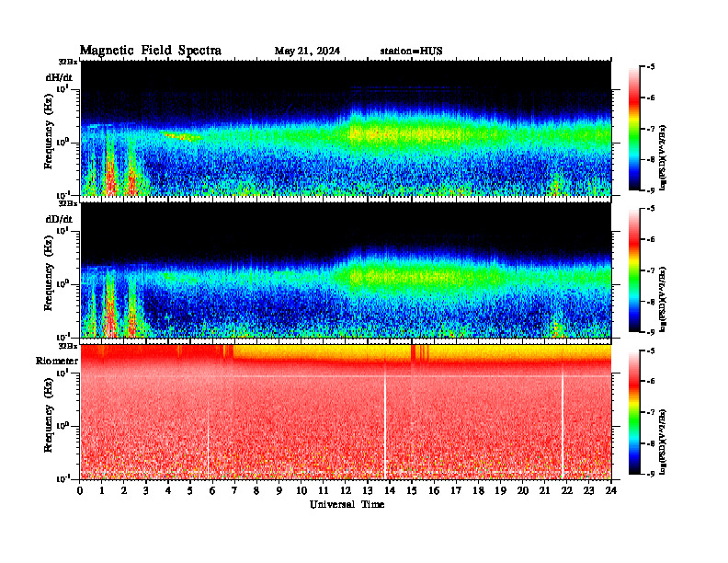
Task: Click the hour 24 tick label
Action: [x=611, y=490]
